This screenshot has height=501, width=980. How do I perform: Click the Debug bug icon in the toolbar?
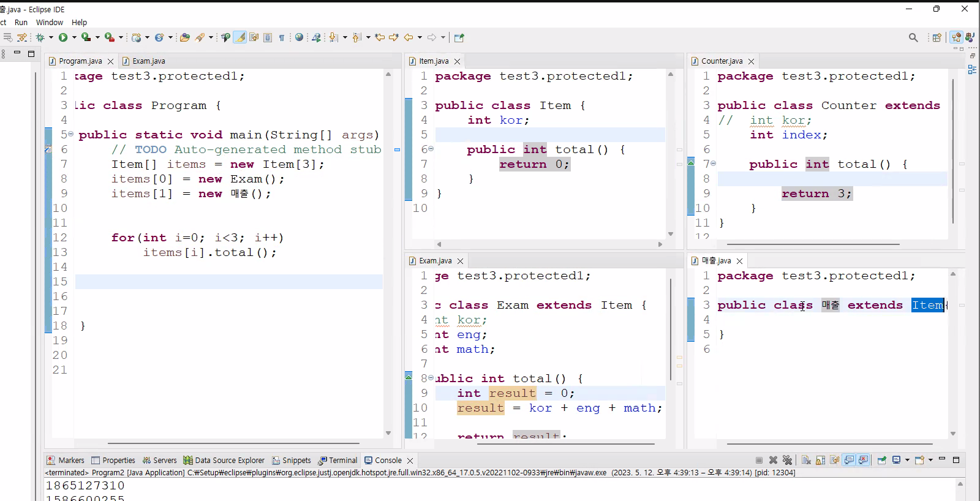click(40, 37)
